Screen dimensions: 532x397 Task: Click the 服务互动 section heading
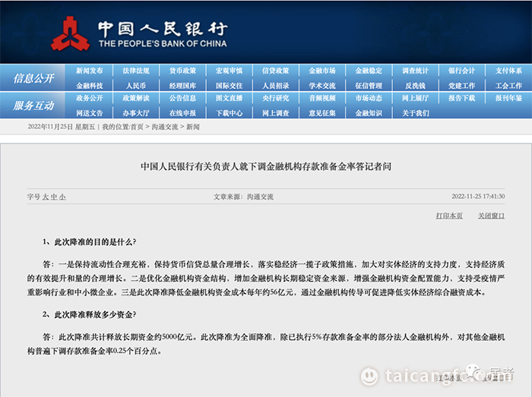coord(33,106)
